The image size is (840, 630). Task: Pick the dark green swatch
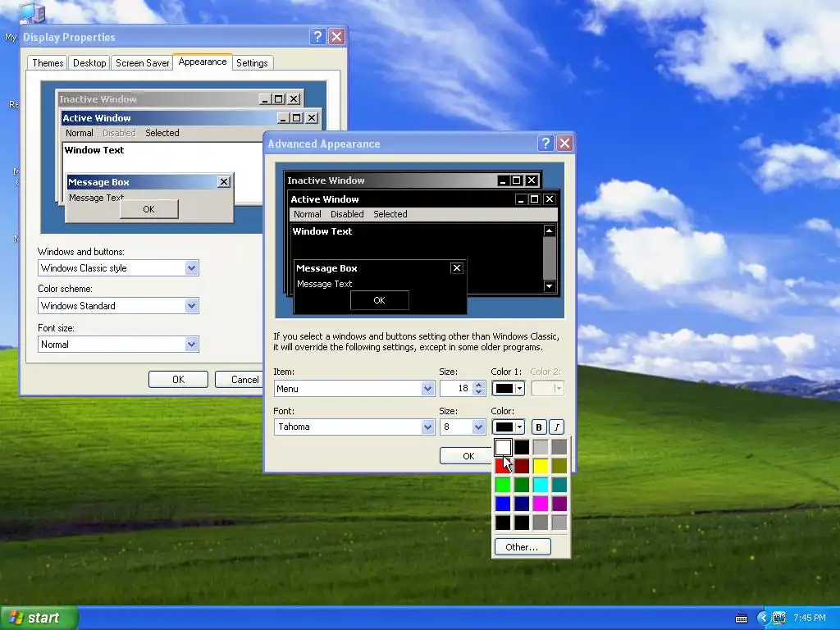[522, 485]
